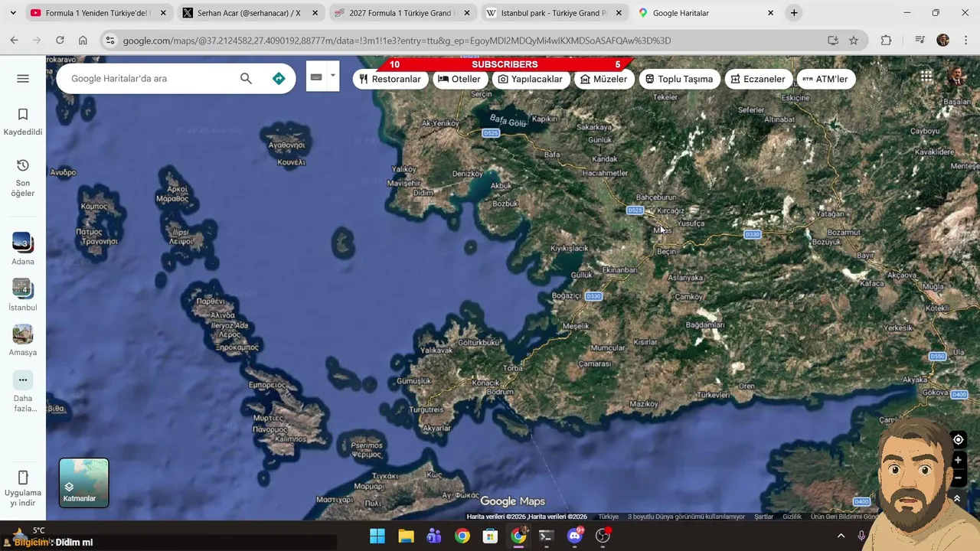The image size is (980, 551).
Task: Switch to Formula 1 YouTube tab
Action: tap(98, 13)
